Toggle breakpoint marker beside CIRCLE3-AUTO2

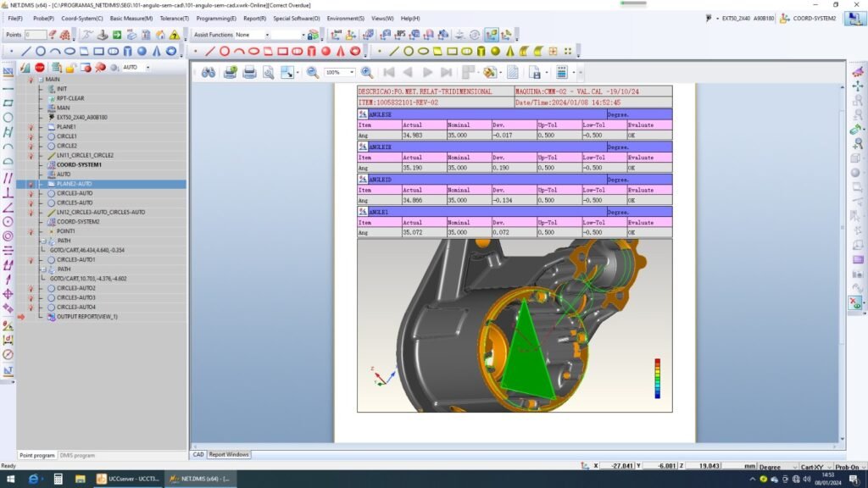[31, 288]
